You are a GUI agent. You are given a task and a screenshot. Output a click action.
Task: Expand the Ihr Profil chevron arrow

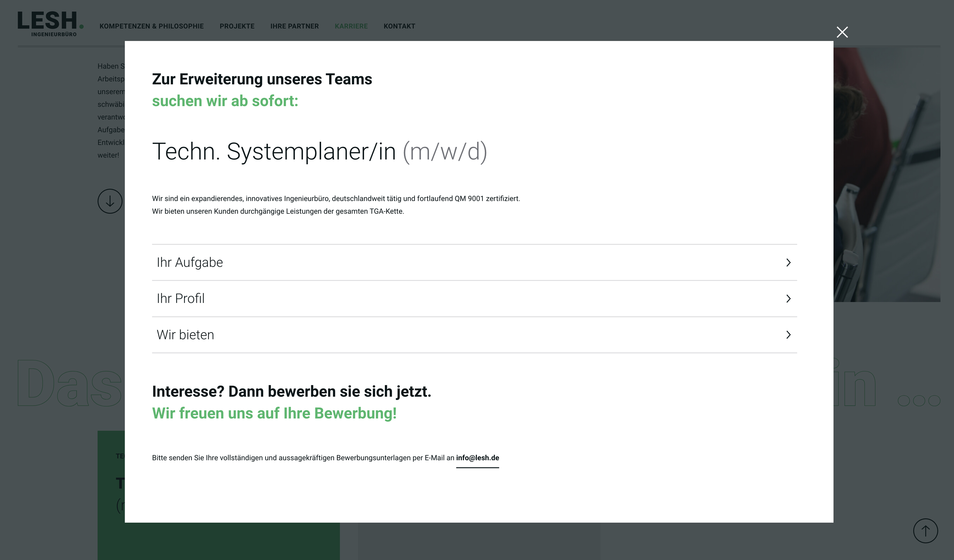click(x=788, y=298)
